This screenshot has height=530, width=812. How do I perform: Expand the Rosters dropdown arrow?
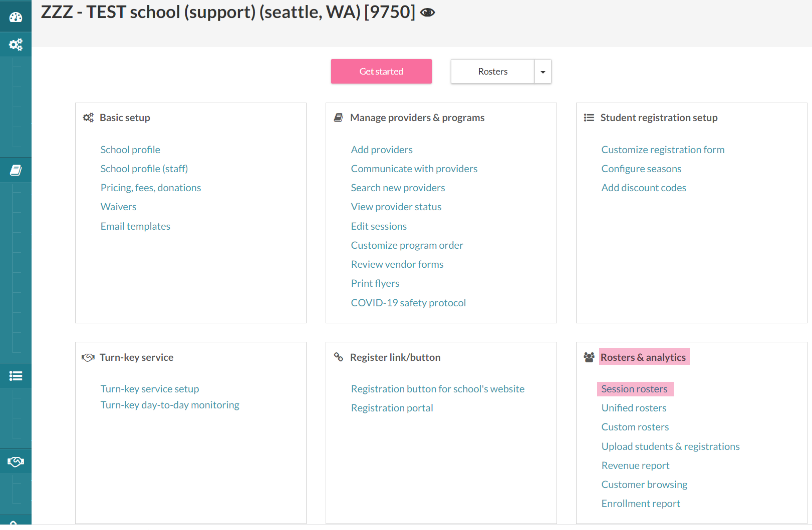543,72
